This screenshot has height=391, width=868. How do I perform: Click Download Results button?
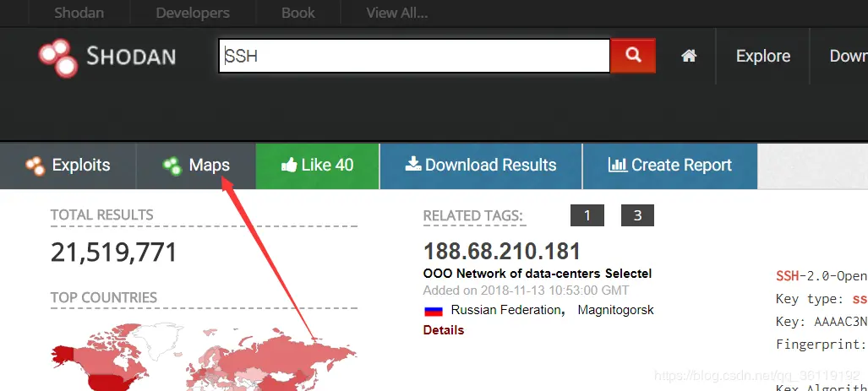[481, 165]
